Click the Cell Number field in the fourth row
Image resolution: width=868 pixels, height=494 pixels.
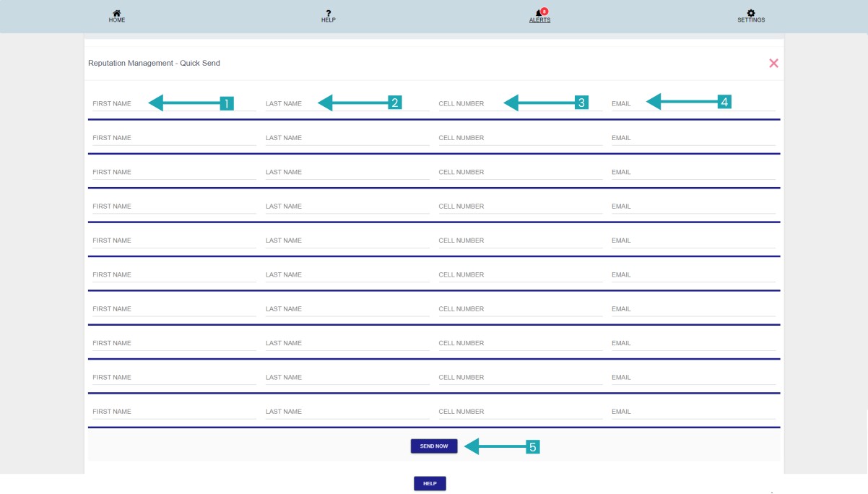click(x=520, y=207)
